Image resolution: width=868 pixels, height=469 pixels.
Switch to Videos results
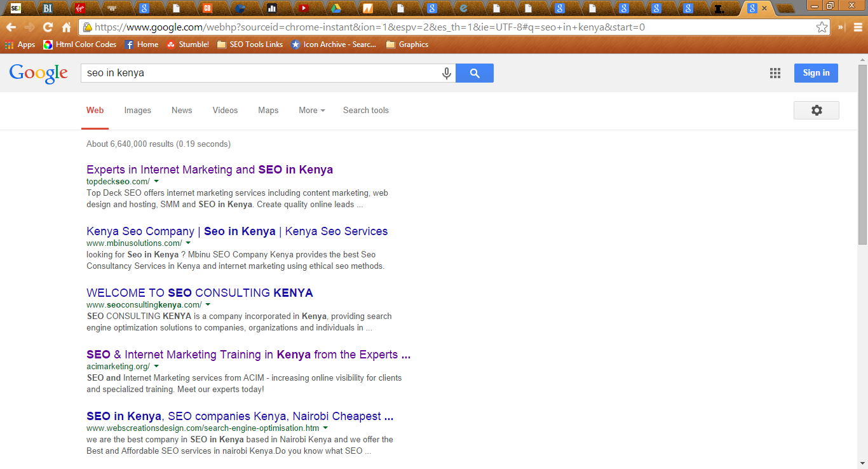(x=225, y=110)
